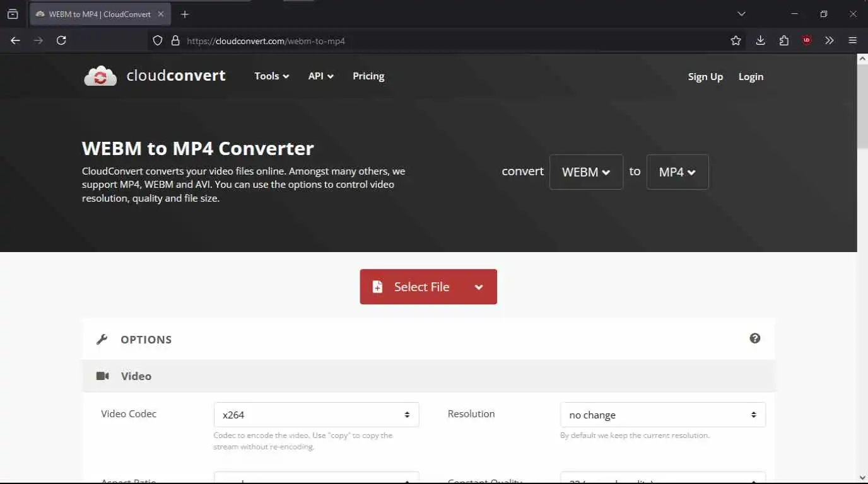This screenshot has height=484, width=868.
Task: Click the browser forward arrow
Action: click(38, 40)
